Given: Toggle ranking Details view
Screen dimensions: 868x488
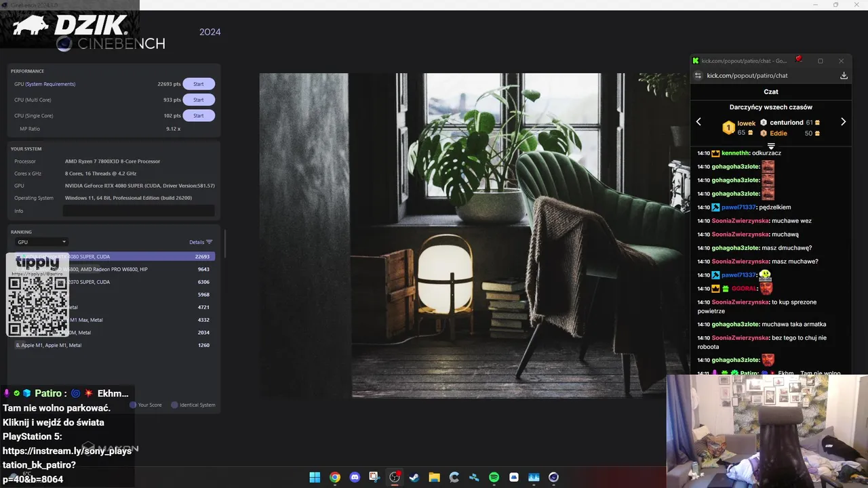Looking at the screenshot, I should click(201, 242).
